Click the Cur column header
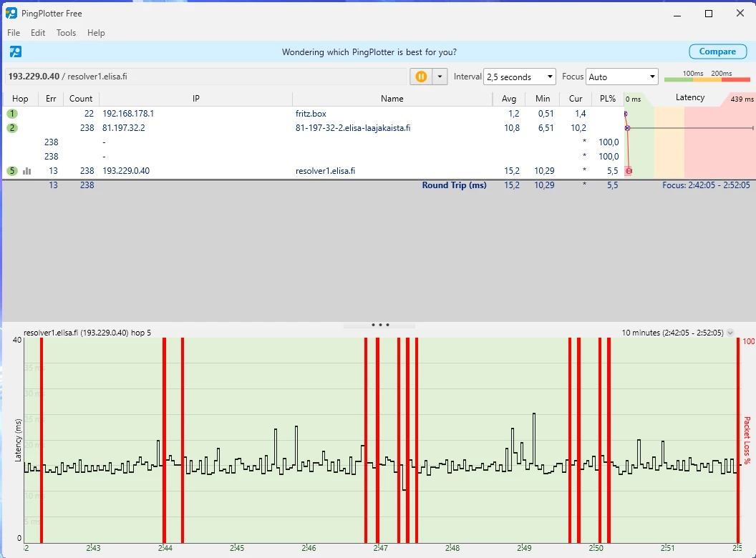 pyautogui.click(x=576, y=98)
